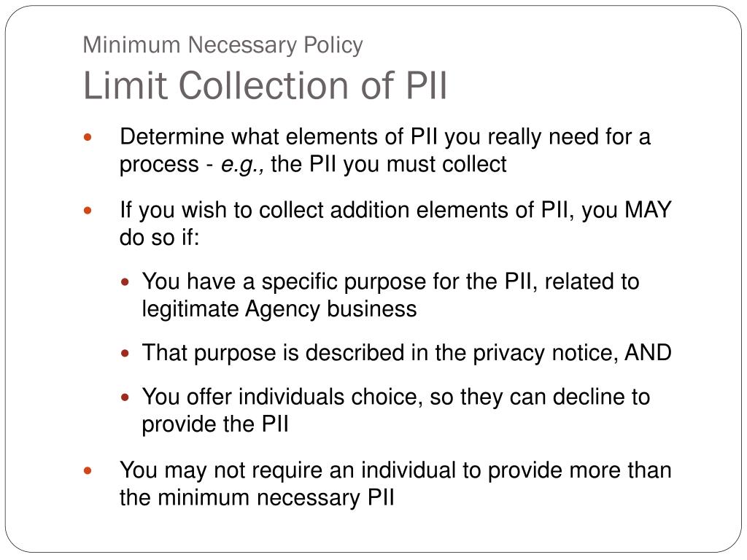Click the word 'Determine' in first bullet
The width and height of the screenshot is (747, 560).
click(172, 137)
